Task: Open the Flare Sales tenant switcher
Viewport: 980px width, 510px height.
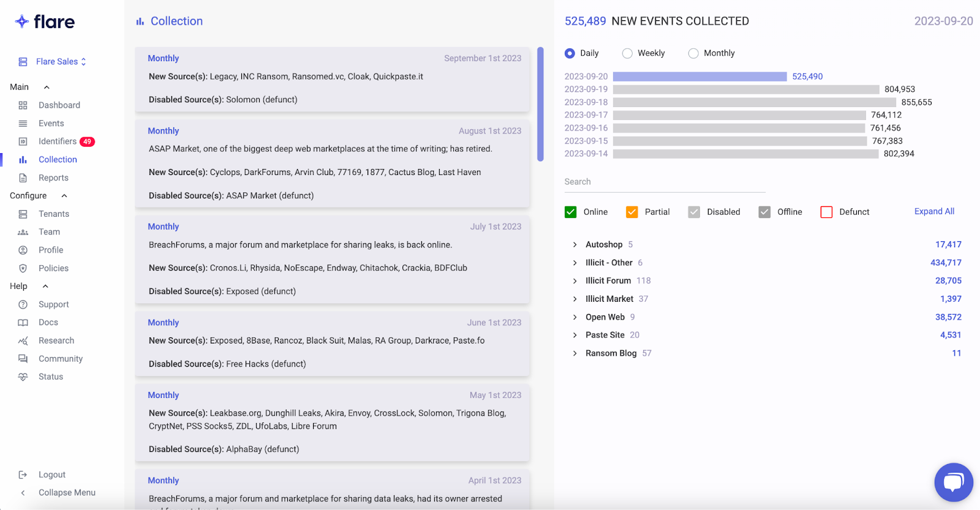Action: [61, 62]
